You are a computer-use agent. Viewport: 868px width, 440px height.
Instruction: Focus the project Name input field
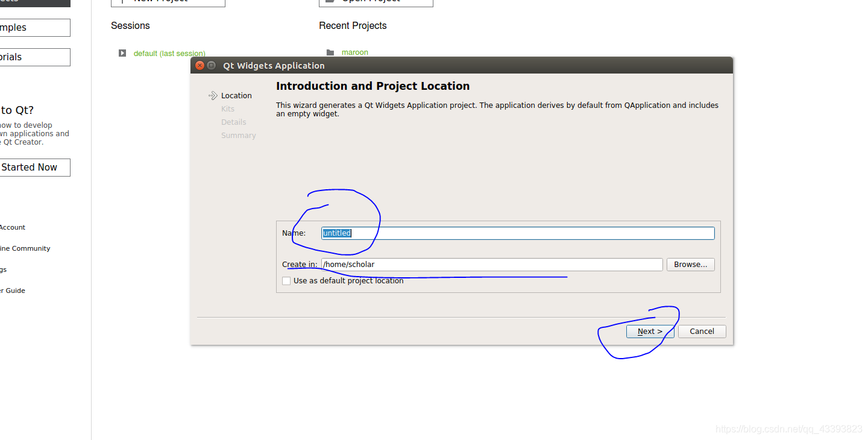tap(518, 233)
